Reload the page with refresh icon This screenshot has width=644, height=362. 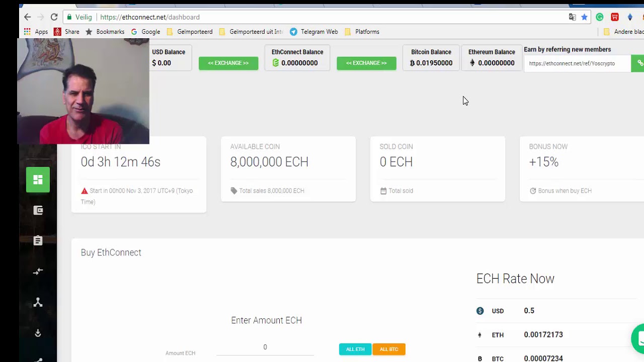[x=54, y=17]
